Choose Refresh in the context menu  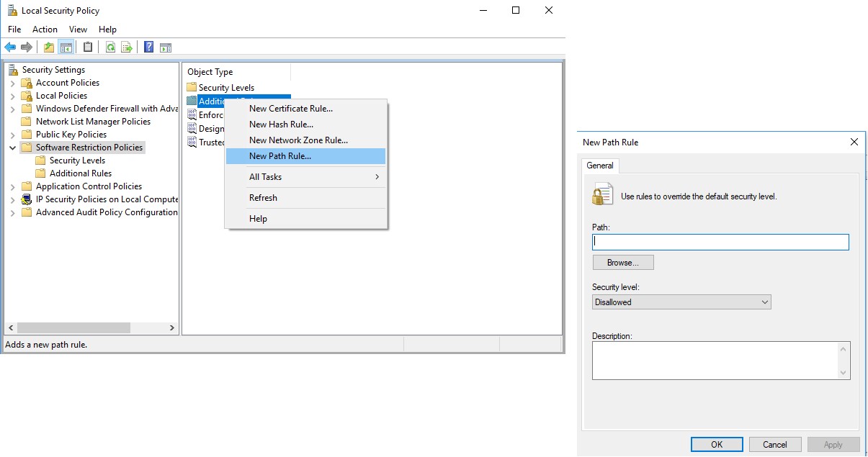click(306, 198)
